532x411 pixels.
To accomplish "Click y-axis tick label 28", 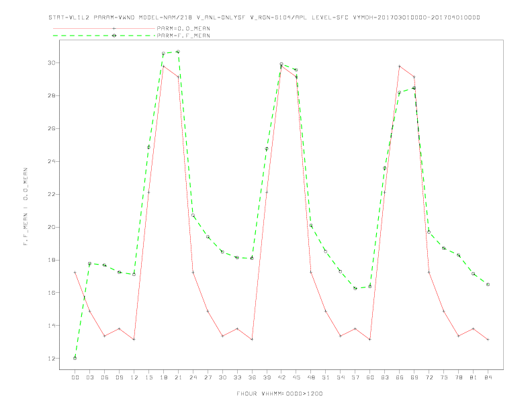I will click(51, 95).
